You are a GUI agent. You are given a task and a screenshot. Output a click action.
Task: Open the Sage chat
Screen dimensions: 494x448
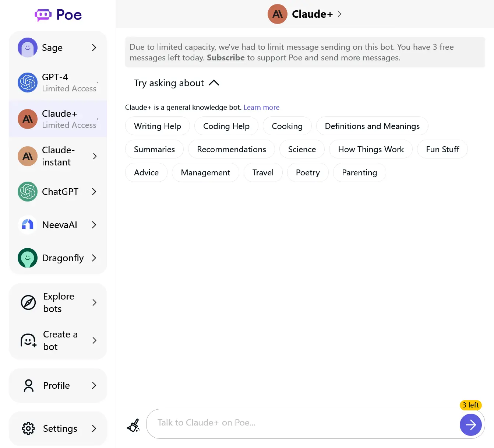(x=58, y=48)
